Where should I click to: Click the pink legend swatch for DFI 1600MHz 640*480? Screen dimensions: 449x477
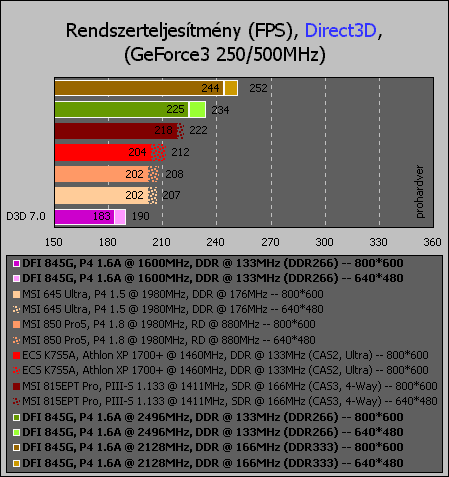click(16, 279)
